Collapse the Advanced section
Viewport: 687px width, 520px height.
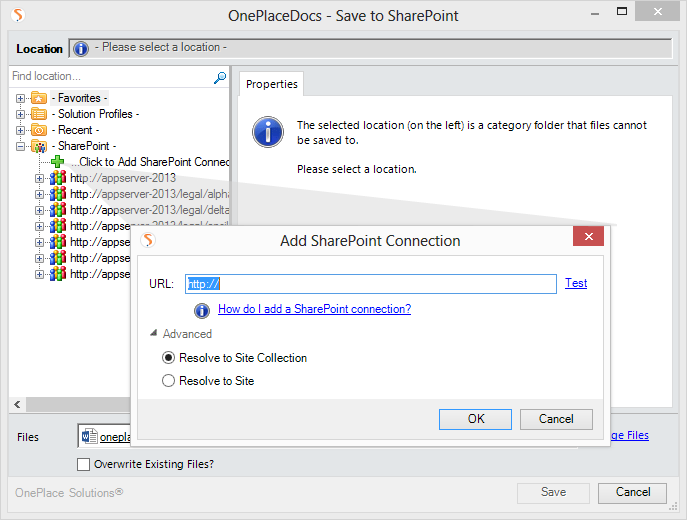pos(154,334)
